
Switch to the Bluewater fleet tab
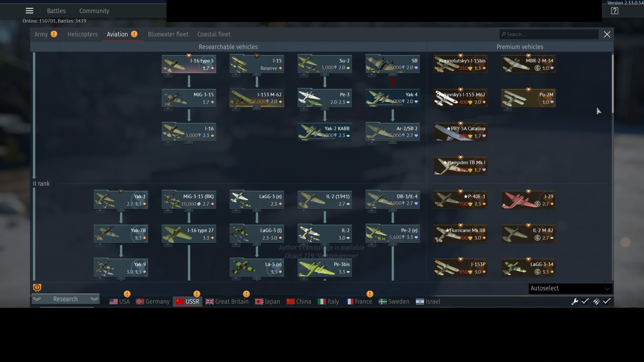coord(168,34)
